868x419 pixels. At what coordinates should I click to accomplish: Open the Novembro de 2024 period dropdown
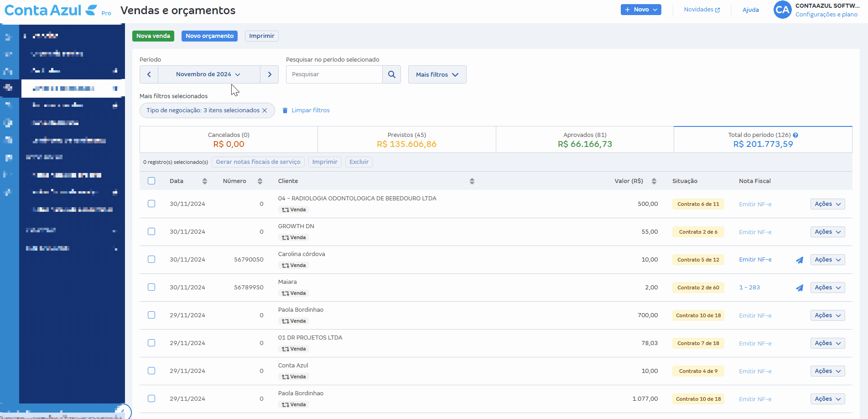[x=208, y=74]
